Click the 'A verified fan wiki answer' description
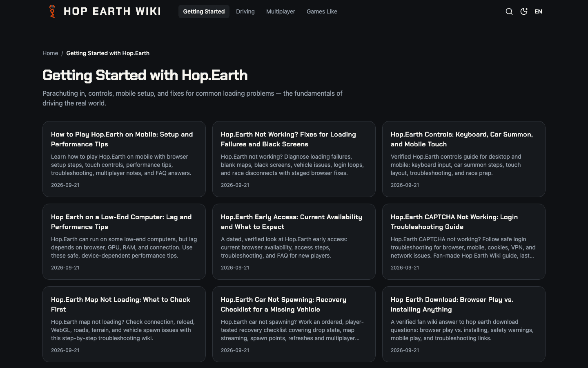 tap(462, 330)
